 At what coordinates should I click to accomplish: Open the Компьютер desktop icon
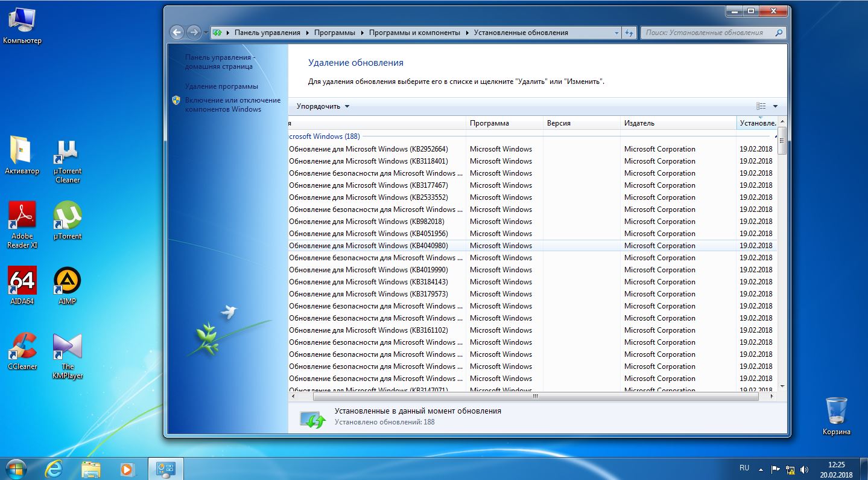pos(22,25)
